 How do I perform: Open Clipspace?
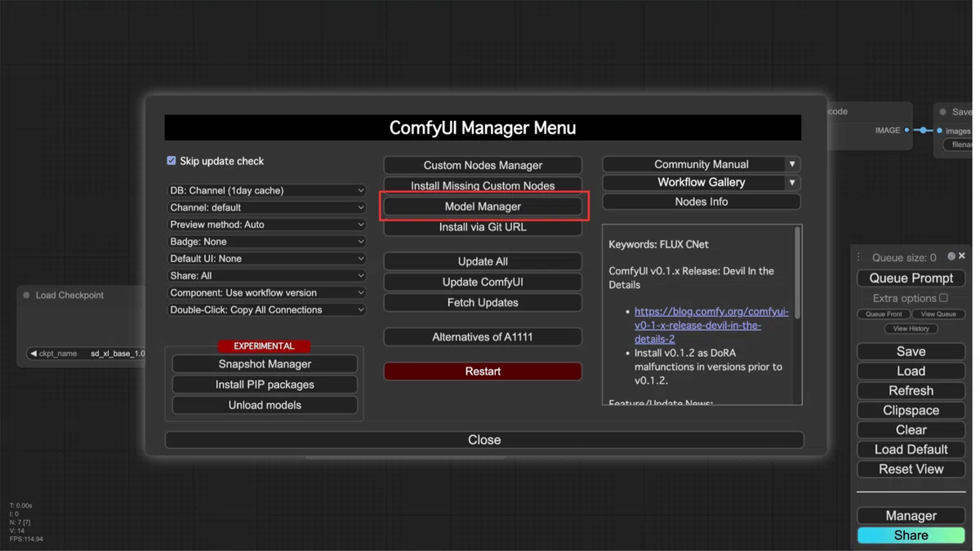[911, 411]
